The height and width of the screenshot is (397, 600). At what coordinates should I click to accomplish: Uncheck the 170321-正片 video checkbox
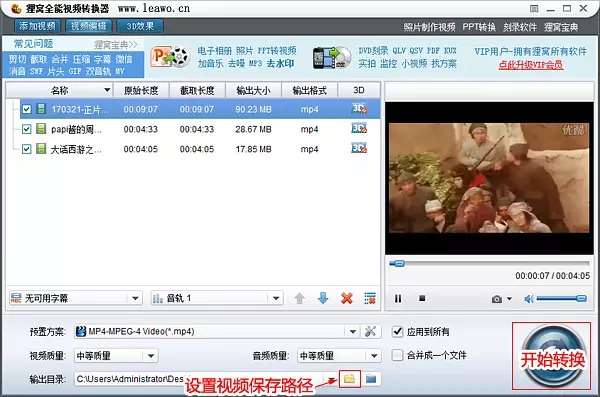click(26, 109)
